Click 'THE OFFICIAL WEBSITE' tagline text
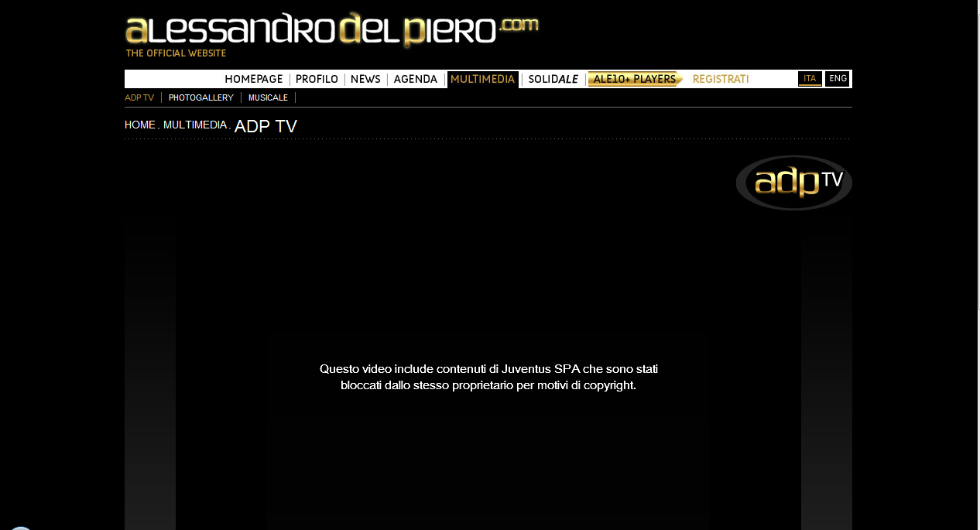Viewport: 980px width, 530px height. pos(176,53)
